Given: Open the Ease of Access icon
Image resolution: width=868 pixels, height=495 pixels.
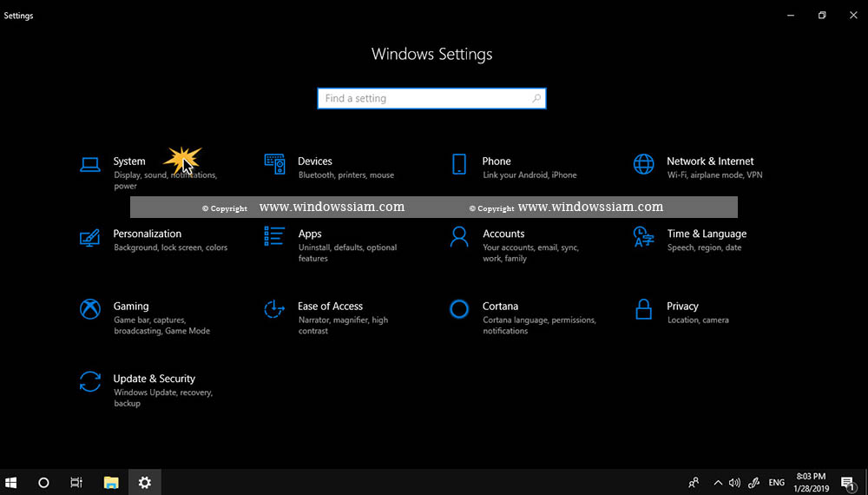Looking at the screenshot, I should 274,309.
